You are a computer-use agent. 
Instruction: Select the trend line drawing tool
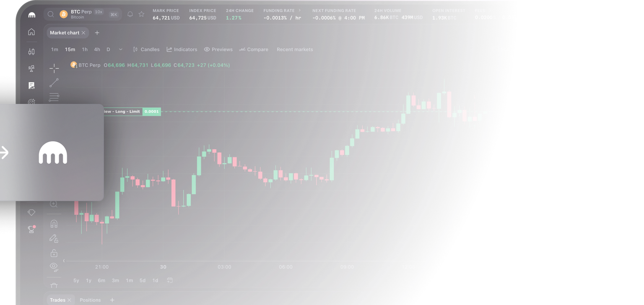54,83
